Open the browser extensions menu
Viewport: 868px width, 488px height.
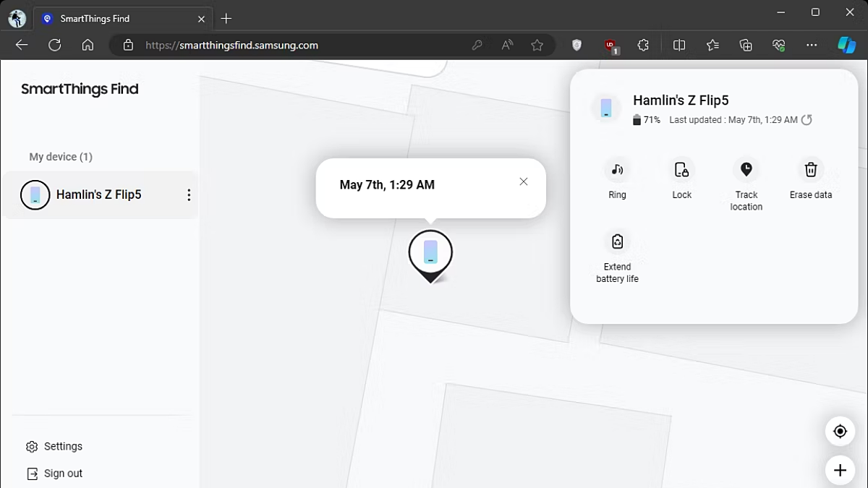643,45
